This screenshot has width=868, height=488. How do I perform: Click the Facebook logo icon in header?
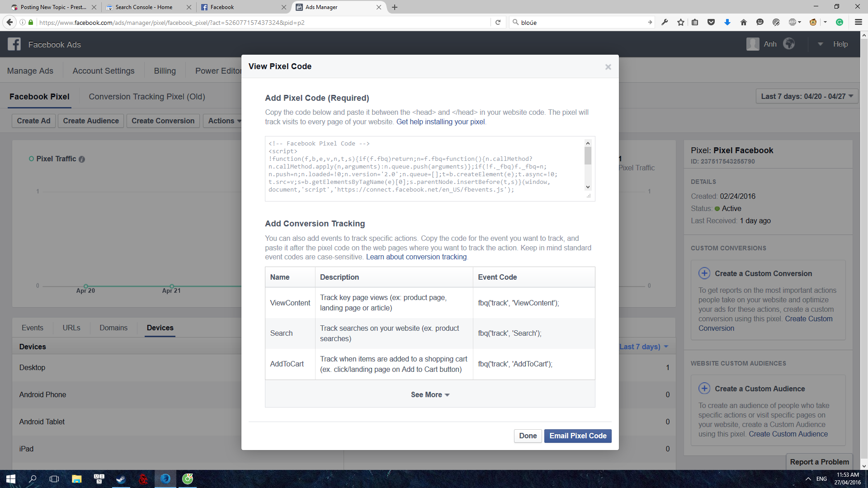coord(14,44)
